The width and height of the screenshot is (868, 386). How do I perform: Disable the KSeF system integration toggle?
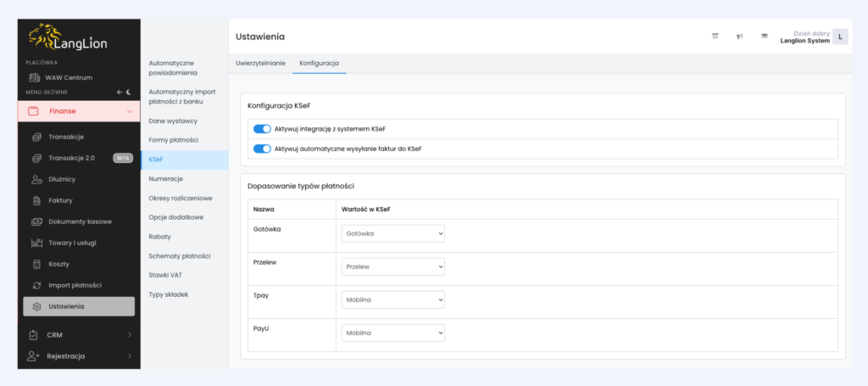262,129
